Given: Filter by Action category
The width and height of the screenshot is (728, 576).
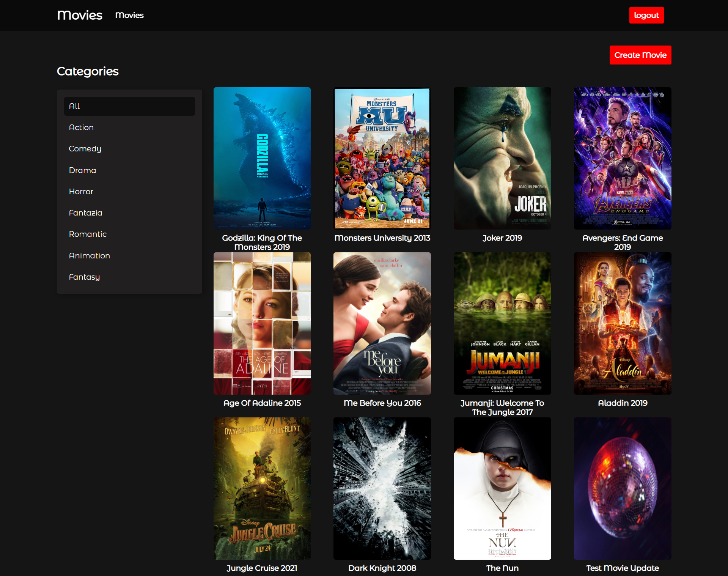Looking at the screenshot, I should [129, 127].
